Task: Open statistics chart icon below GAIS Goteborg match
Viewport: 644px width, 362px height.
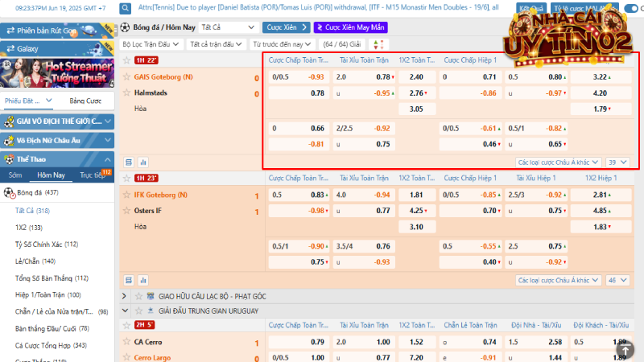Action: point(143,162)
